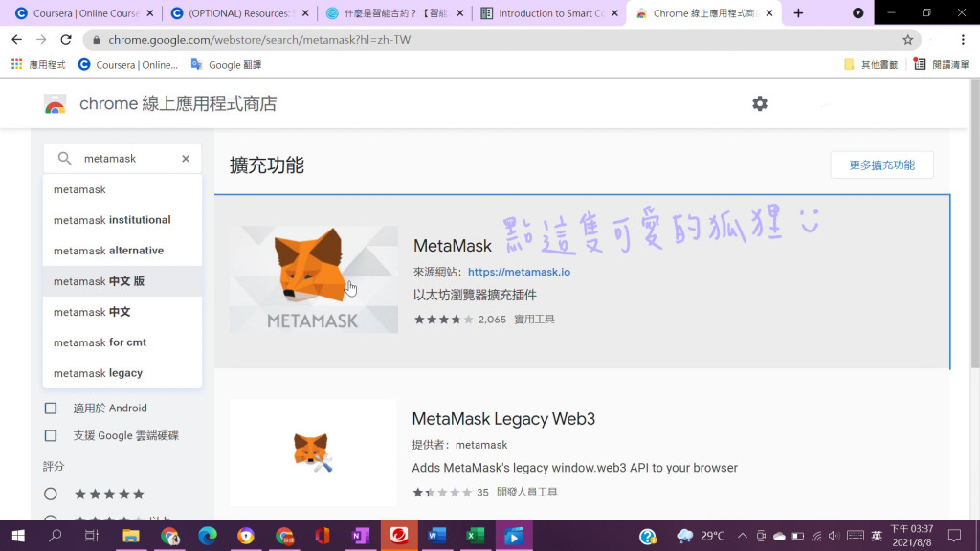Open the Chrome three-dot menu
This screenshot has width=980, height=551.
(963, 40)
